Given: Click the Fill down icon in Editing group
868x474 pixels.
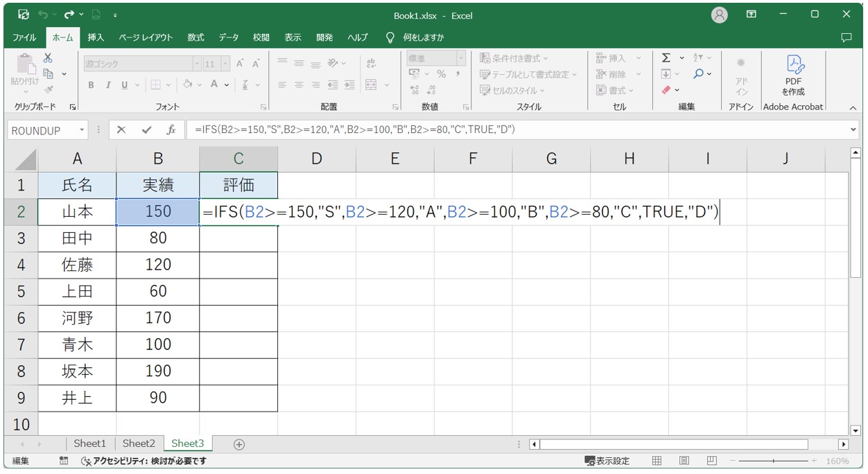Looking at the screenshot, I should tap(666, 73).
